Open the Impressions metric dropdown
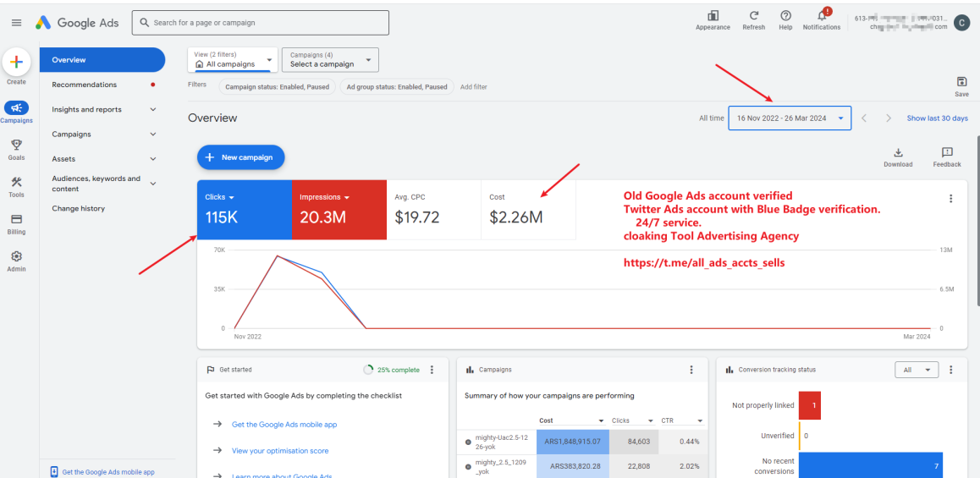Image resolution: width=980 pixels, height=478 pixels. (323, 197)
